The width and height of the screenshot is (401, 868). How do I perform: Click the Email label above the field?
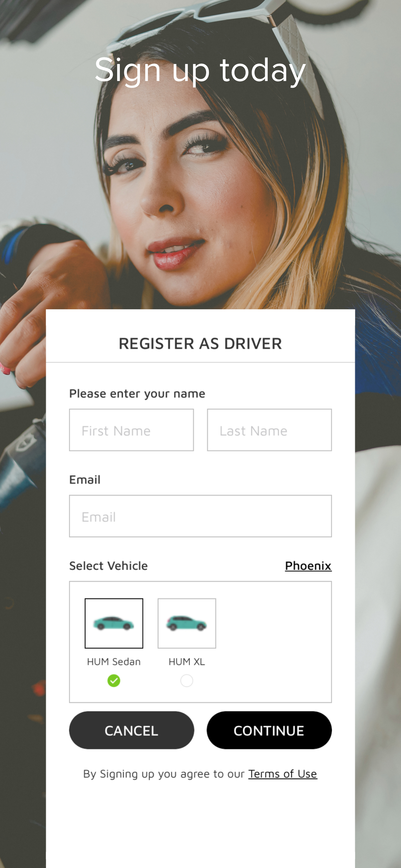pos(85,480)
